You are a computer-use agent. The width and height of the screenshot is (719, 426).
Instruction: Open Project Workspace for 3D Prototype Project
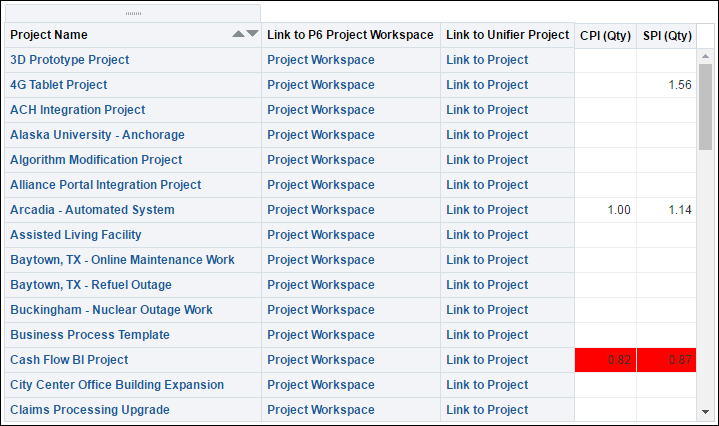321,60
